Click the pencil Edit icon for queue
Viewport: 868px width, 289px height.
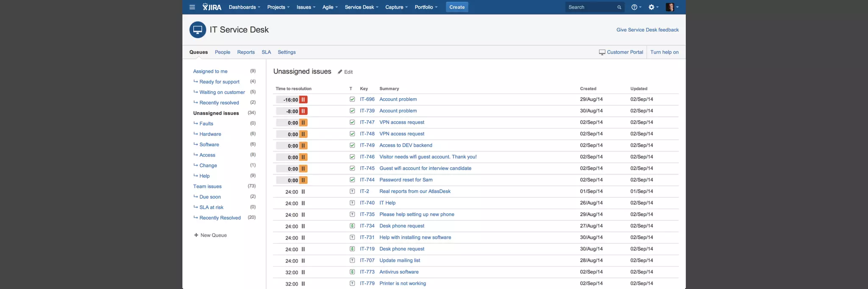[x=340, y=72]
